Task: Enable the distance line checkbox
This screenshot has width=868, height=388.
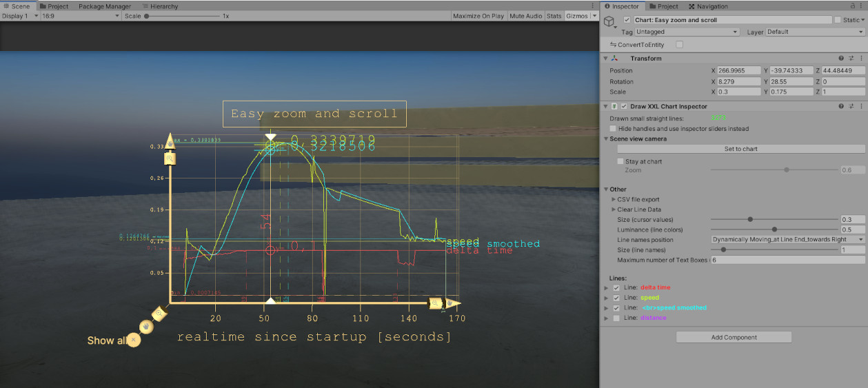Action: click(x=616, y=318)
